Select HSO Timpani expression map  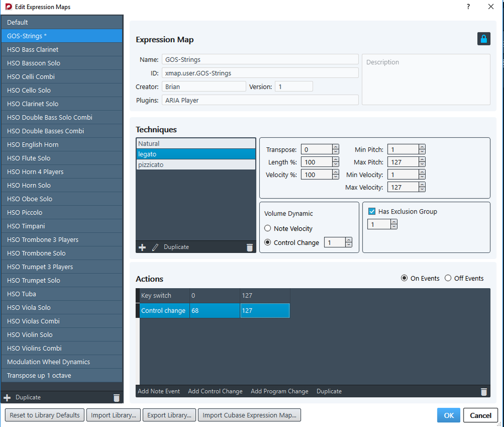(x=62, y=226)
